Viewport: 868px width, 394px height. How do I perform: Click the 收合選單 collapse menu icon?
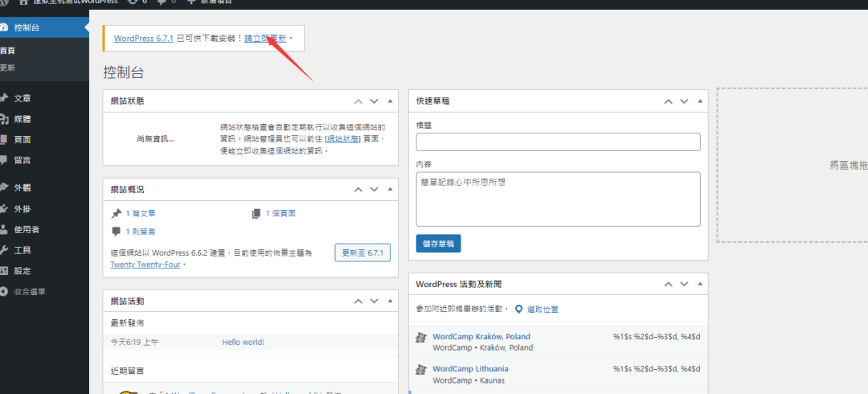[x=4, y=291]
